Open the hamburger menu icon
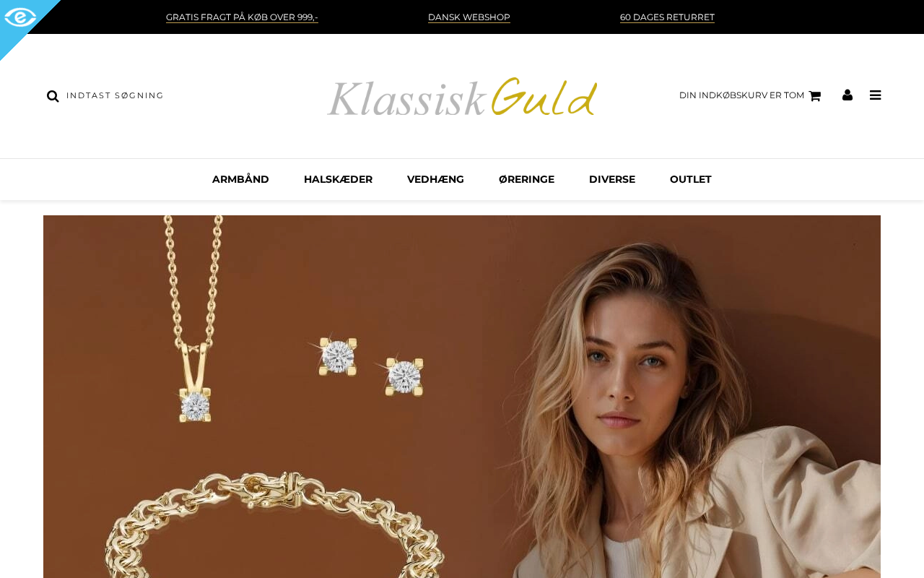Image resolution: width=924 pixels, height=578 pixels. coord(876,95)
